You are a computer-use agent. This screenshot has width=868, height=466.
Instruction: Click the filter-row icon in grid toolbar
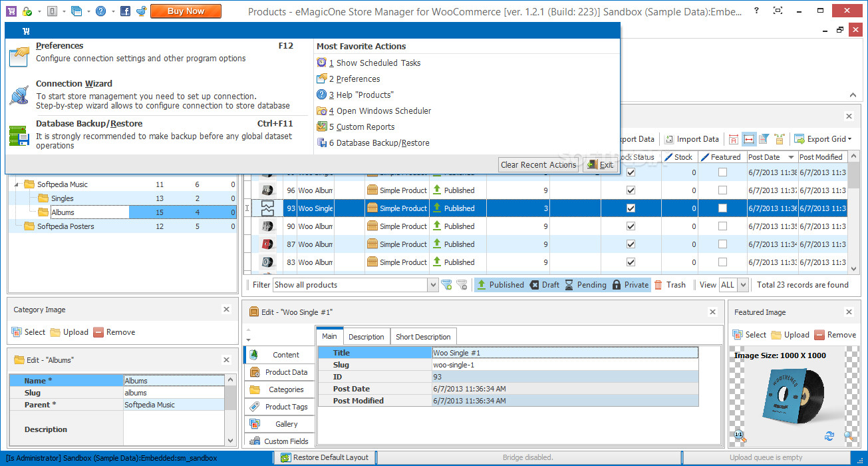pyautogui.click(x=764, y=139)
